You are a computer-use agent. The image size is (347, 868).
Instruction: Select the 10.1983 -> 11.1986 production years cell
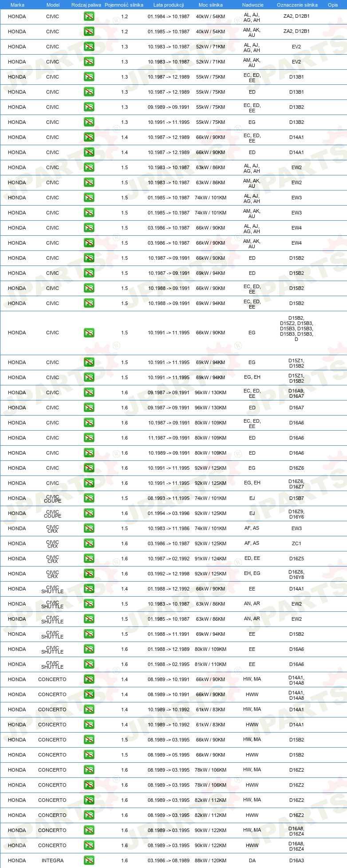click(x=169, y=528)
